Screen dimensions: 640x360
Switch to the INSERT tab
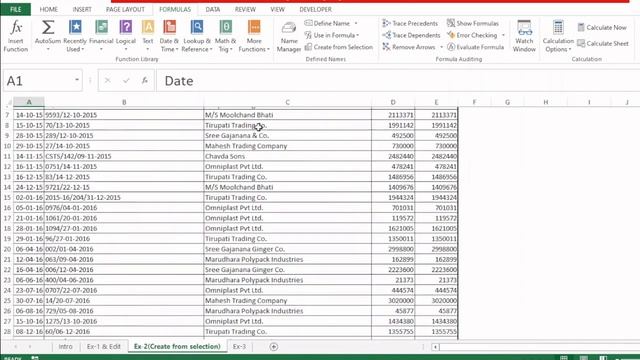[82, 9]
